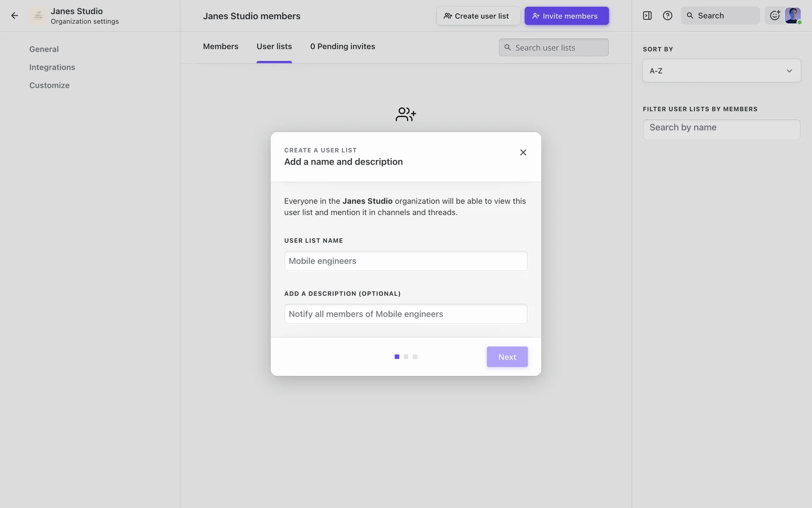
Task: Click the Invite members button
Action: point(566,16)
